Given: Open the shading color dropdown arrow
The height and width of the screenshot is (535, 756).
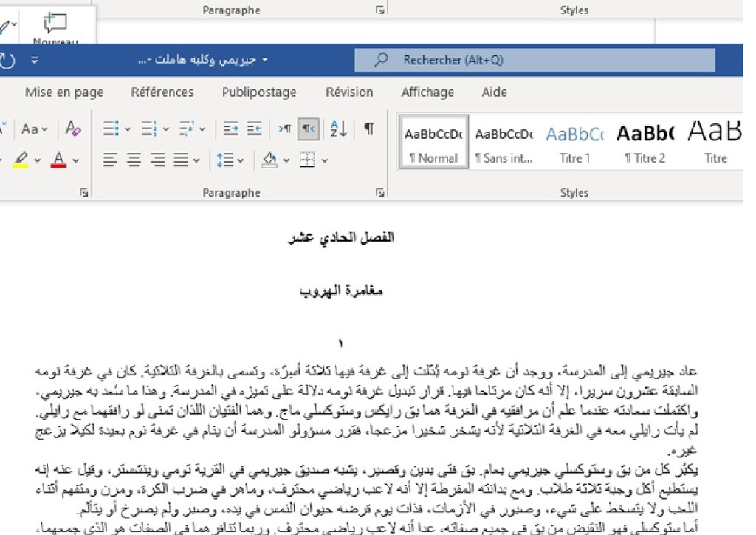Looking at the screenshot, I should (x=286, y=160).
